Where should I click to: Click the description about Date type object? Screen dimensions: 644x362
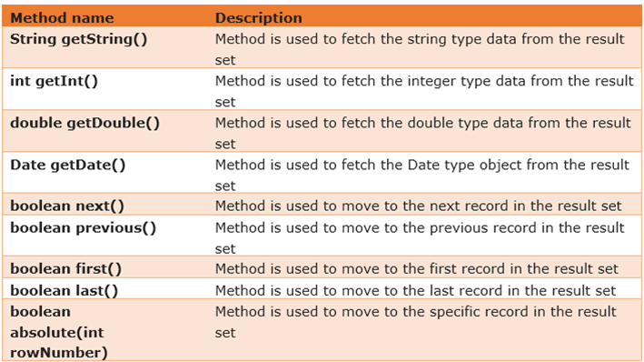422,176
